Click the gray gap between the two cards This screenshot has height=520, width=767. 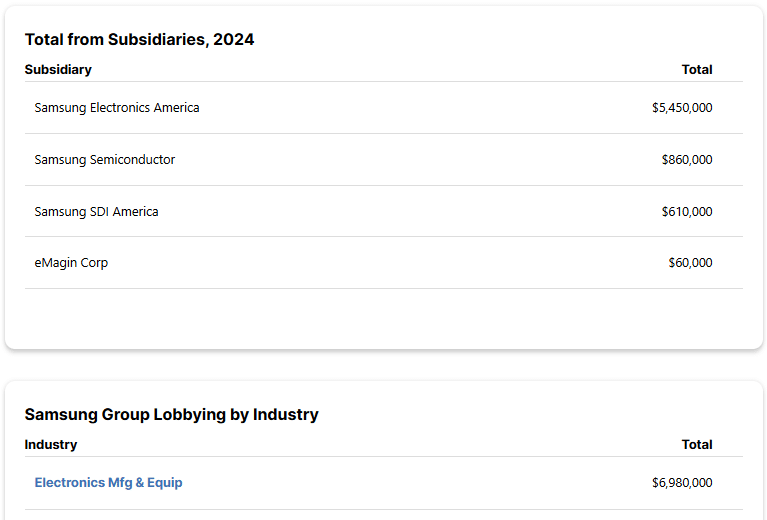384,365
